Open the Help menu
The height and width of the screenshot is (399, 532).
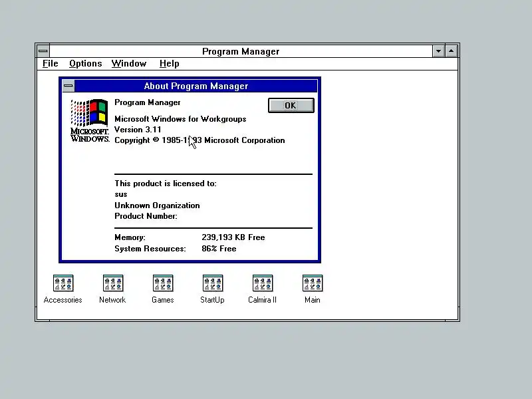tap(170, 64)
